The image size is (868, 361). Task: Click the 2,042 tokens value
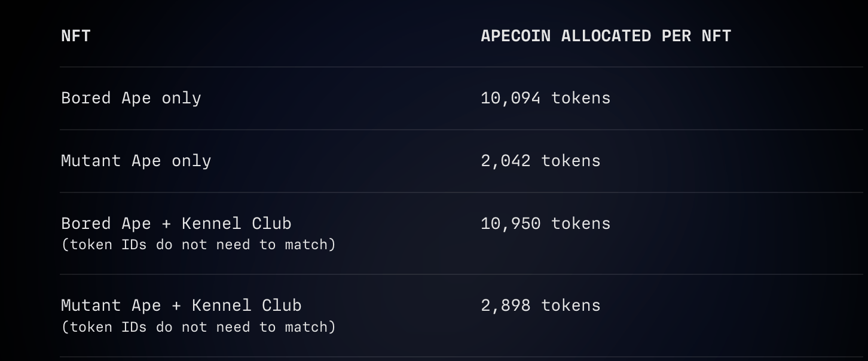pyautogui.click(x=540, y=161)
